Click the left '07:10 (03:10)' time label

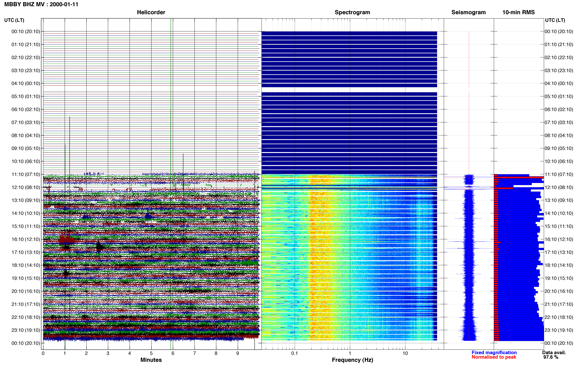tap(26, 122)
